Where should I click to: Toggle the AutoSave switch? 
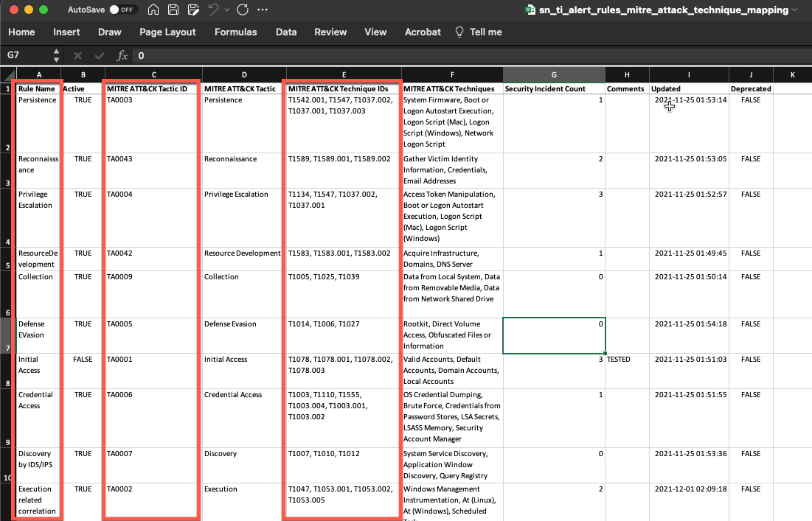123,10
